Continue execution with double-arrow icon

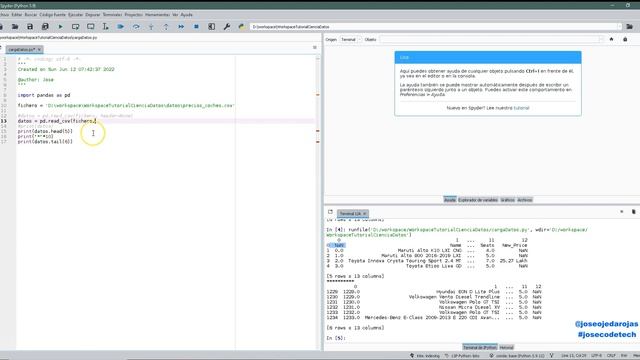click(x=181, y=27)
